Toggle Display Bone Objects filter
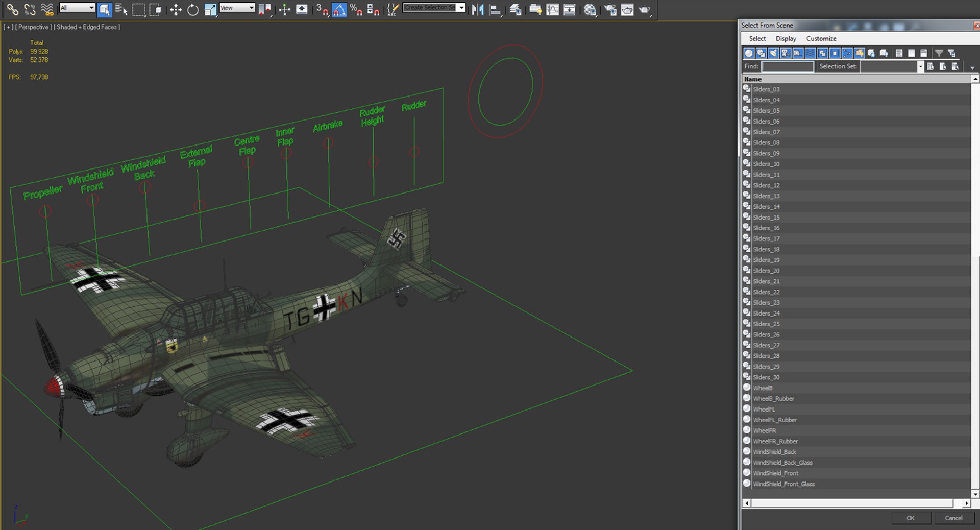Image resolution: width=980 pixels, height=530 pixels. tap(847, 53)
